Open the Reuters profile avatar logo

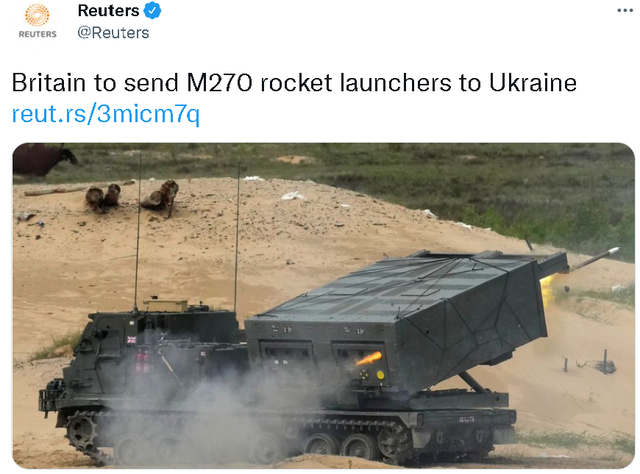[37, 21]
